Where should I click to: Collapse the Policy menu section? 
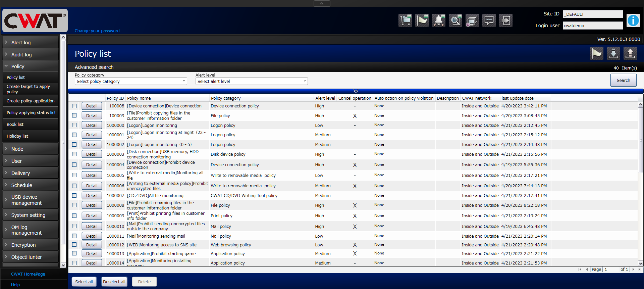click(x=31, y=66)
